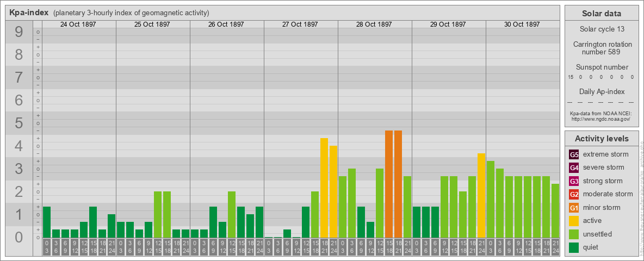Click 'Carrington rotation number 589' text

tap(602, 48)
